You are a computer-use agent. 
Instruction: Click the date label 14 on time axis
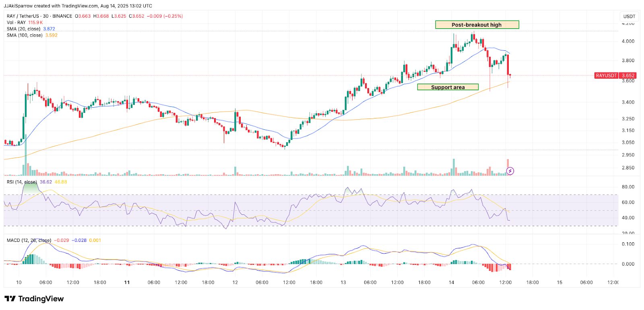tap(451, 283)
